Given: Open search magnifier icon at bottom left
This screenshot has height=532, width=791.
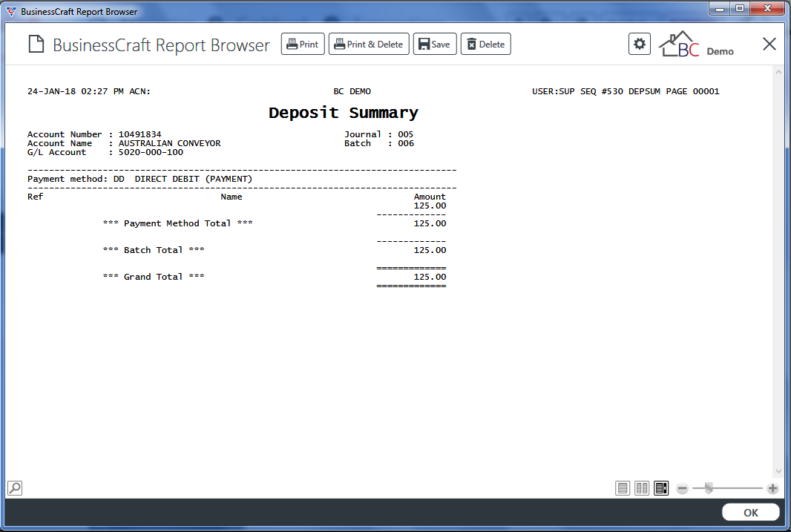Looking at the screenshot, I should pos(15,487).
